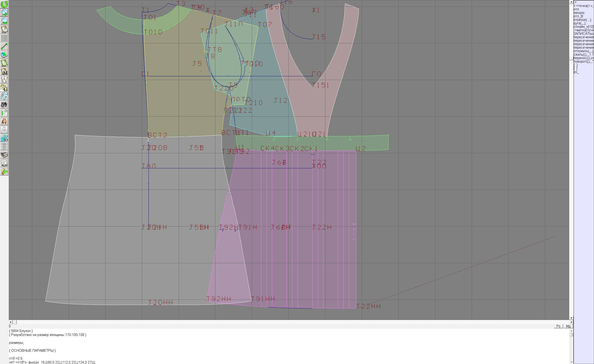The width and height of the screenshot is (594, 364).
Task: Toggle the grid display icon
Action: pos(4,38)
